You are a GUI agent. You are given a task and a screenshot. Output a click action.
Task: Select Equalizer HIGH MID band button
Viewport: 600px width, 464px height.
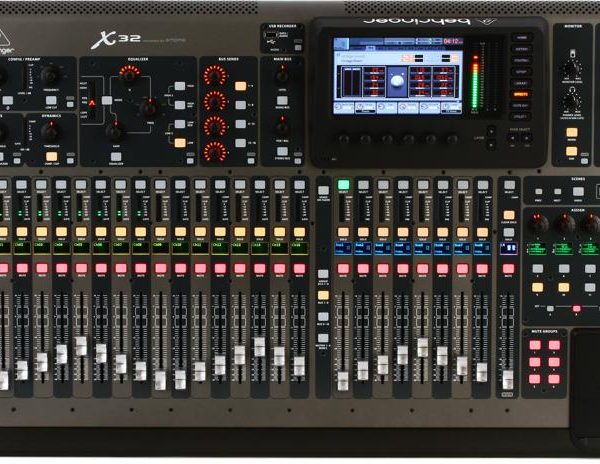180,105
